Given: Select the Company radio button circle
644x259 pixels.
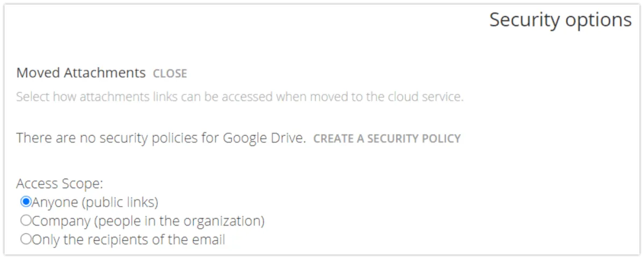Looking at the screenshot, I should tap(26, 220).
